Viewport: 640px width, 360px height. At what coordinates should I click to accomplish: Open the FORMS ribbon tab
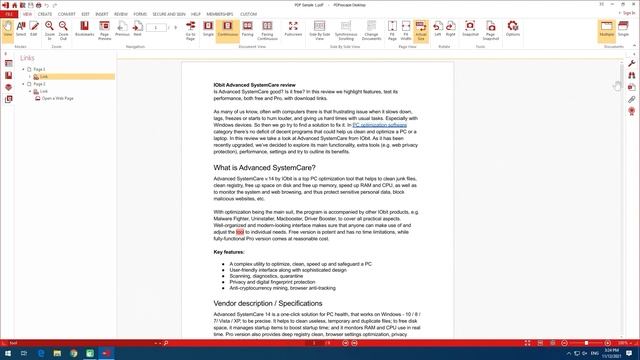pos(140,14)
